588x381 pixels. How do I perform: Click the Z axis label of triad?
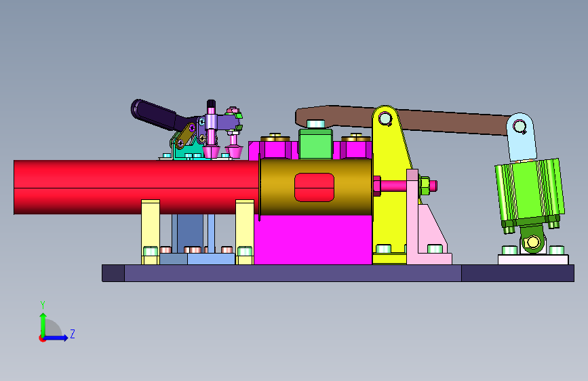[x=73, y=334]
